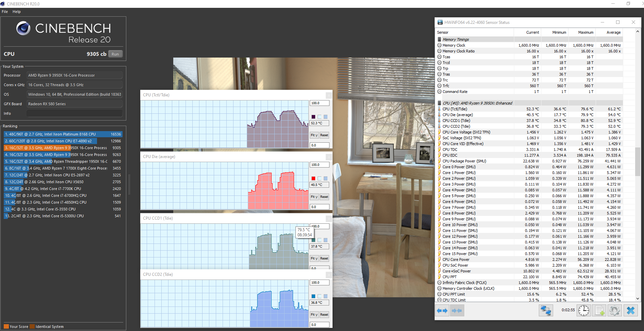
Task: Click the Info text field in Your System
Action: [74, 113]
